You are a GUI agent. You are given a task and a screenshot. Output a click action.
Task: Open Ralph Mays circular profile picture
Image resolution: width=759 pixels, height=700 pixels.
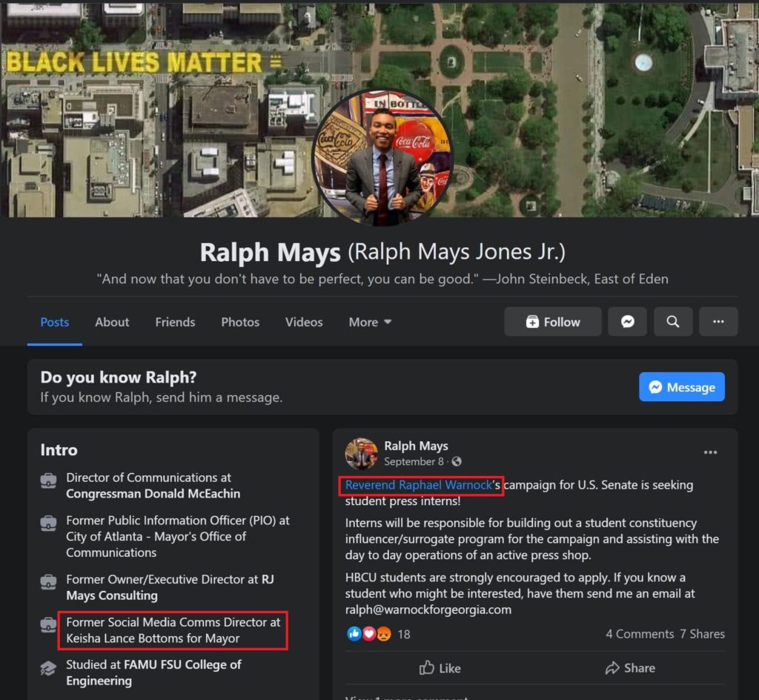click(x=382, y=157)
